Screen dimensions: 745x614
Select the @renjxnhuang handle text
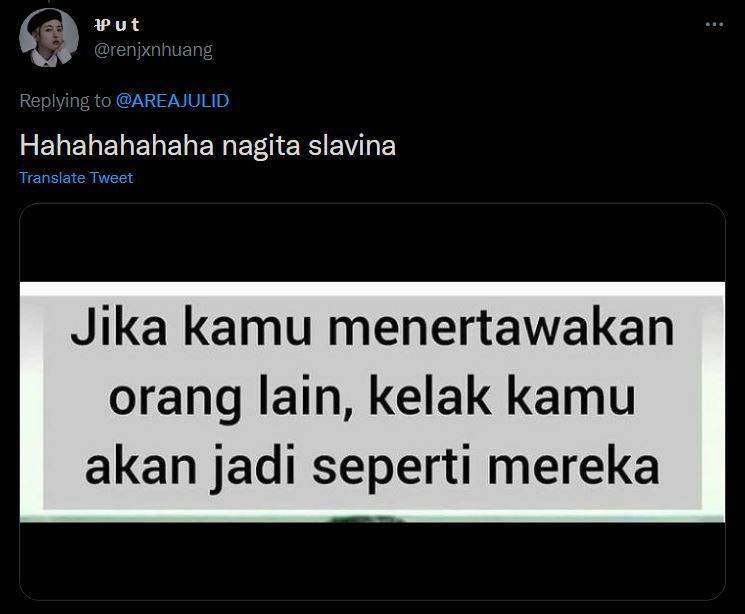click(x=153, y=50)
